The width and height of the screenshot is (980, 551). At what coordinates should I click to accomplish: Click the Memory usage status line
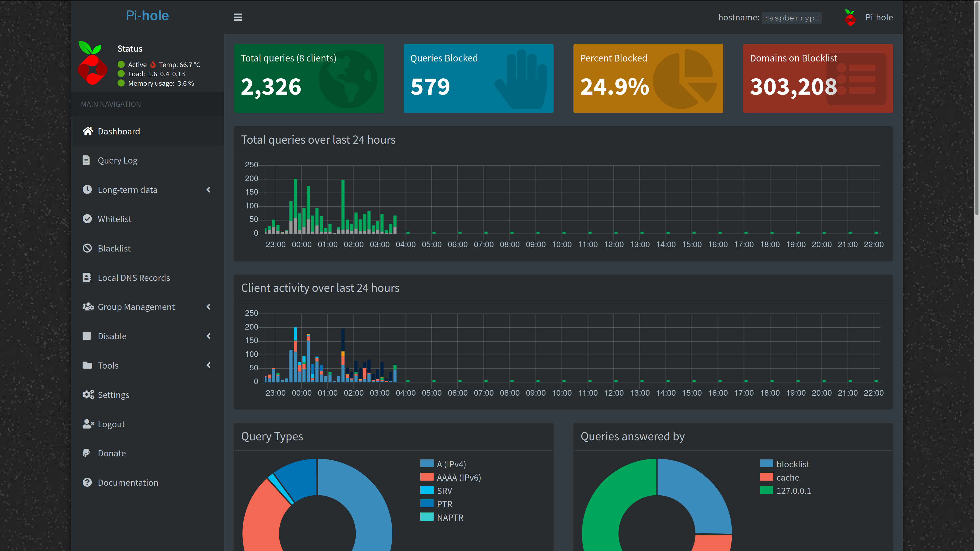[161, 83]
